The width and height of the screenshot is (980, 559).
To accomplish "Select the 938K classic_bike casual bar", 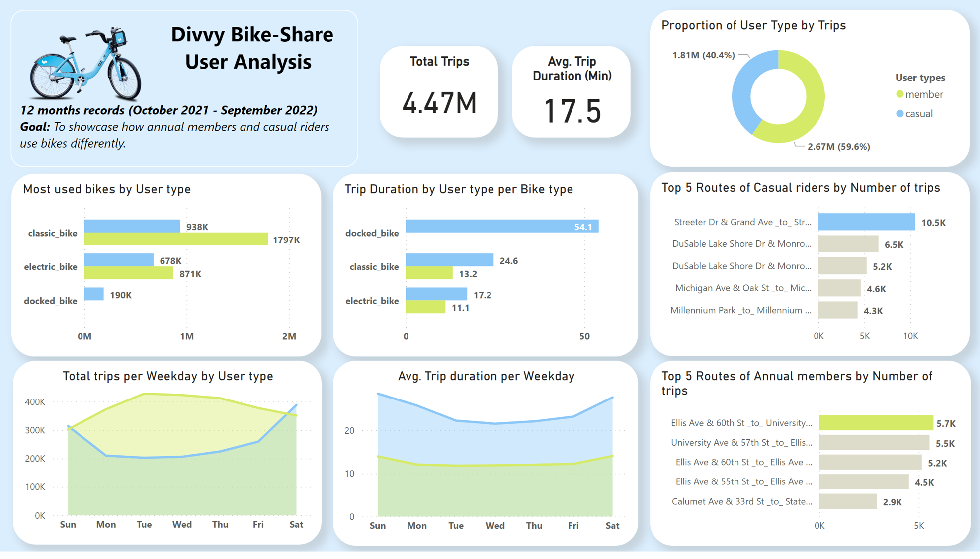I will point(132,226).
